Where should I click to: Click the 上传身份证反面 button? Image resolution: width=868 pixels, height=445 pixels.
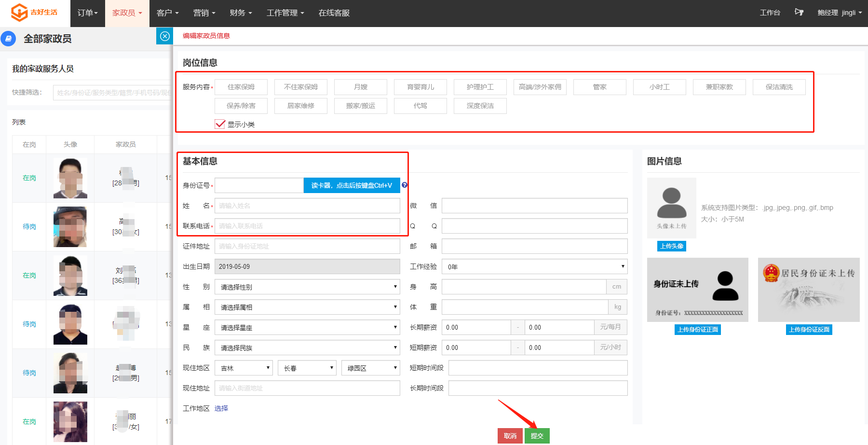(809, 330)
